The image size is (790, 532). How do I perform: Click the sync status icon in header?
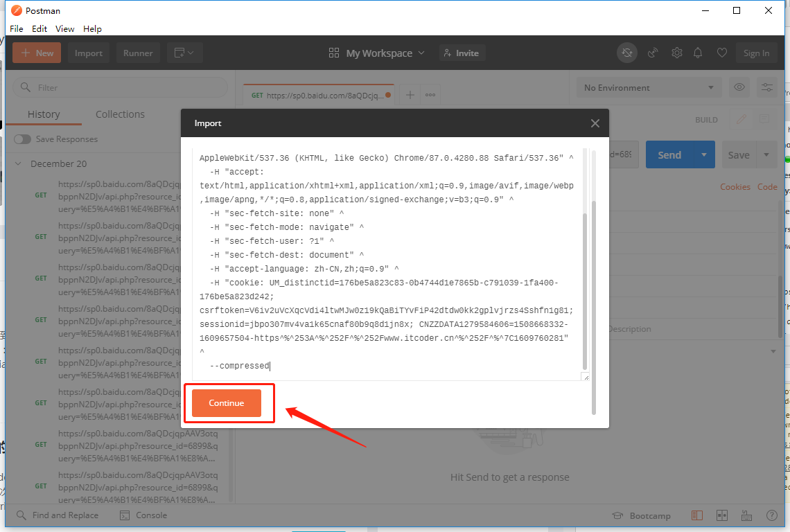tap(627, 53)
